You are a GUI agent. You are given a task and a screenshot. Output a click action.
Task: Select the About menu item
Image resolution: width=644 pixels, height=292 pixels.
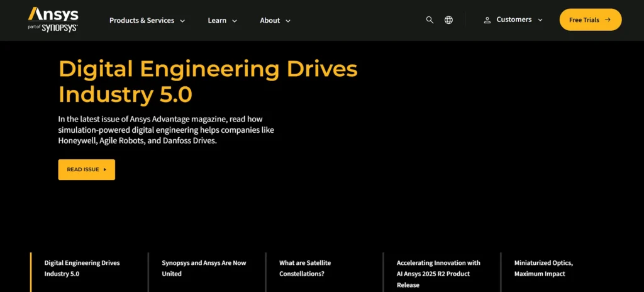tap(270, 20)
